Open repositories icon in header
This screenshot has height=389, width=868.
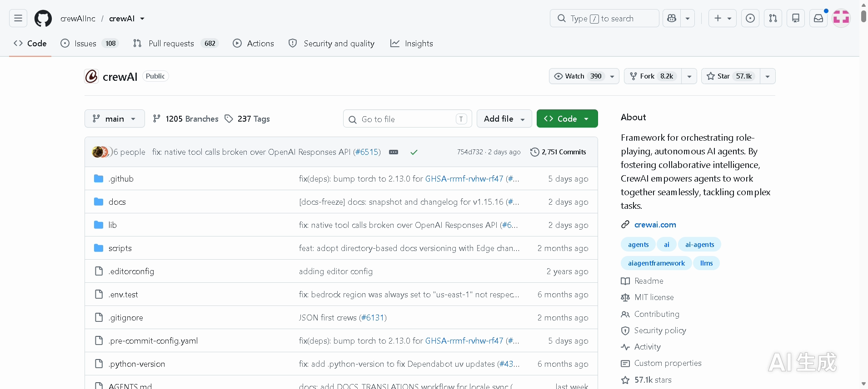pos(796,18)
